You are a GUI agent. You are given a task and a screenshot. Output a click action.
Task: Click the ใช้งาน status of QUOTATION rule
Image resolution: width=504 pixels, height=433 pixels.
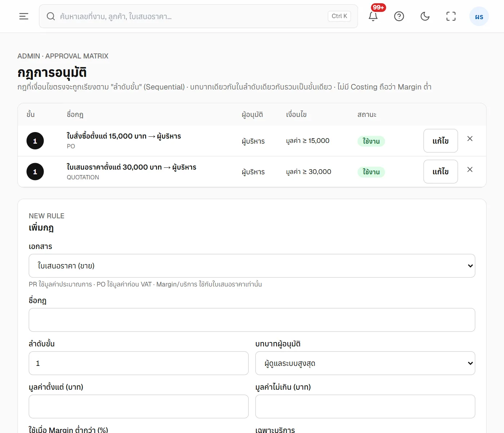pos(371,172)
